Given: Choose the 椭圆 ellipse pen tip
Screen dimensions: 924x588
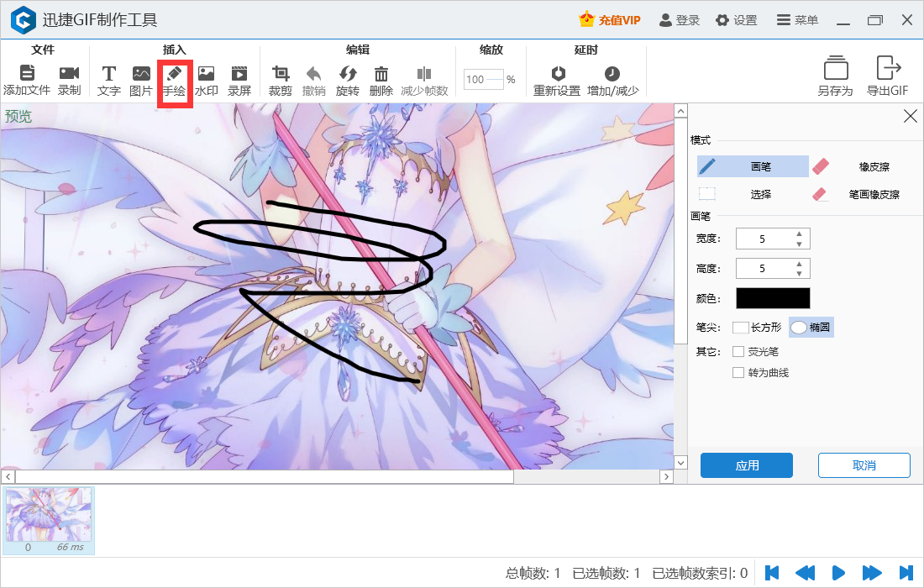Looking at the screenshot, I should pyautogui.click(x=811, y=327).
